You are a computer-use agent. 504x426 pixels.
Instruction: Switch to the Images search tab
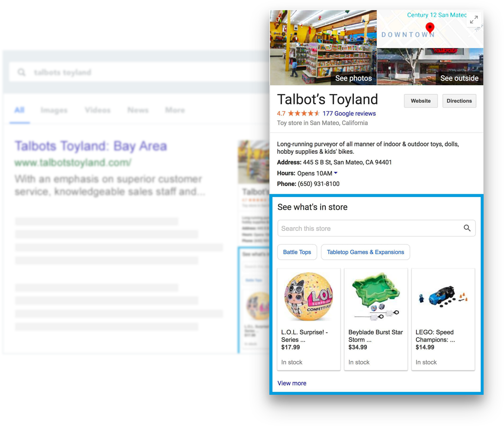pos(54,110)
